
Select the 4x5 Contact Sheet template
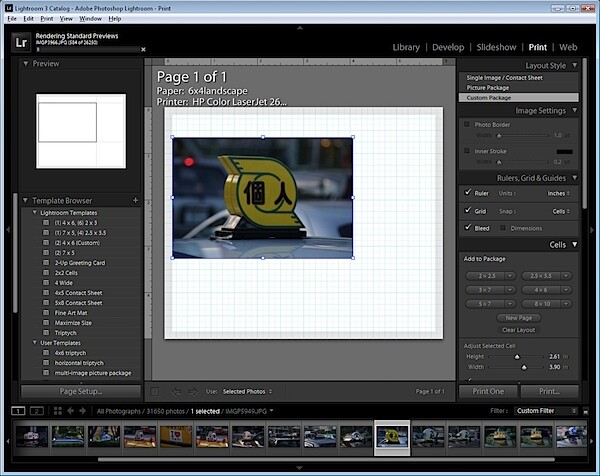click(x=78, y=293)
